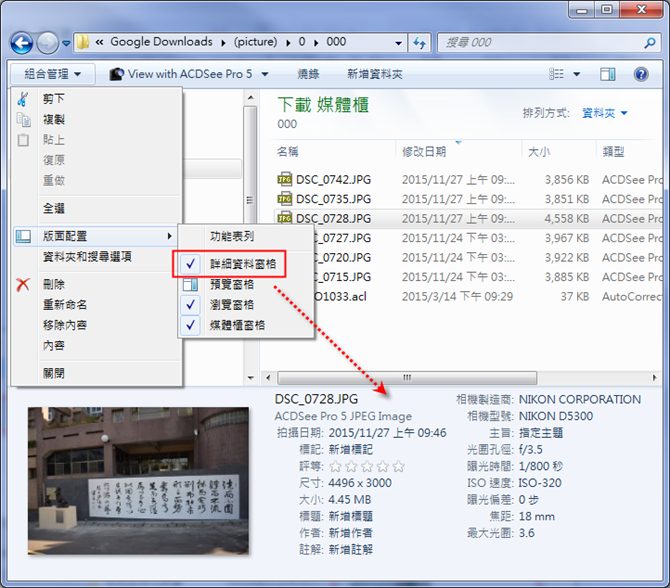
Task: Click the 新增資料夾 toolbar button
Action: (374, 74)
